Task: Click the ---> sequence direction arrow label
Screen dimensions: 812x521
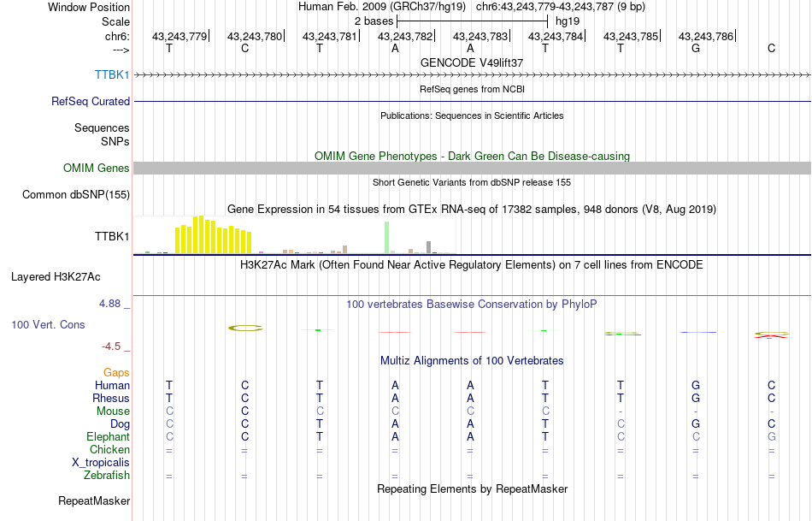Action: point(121,50)
